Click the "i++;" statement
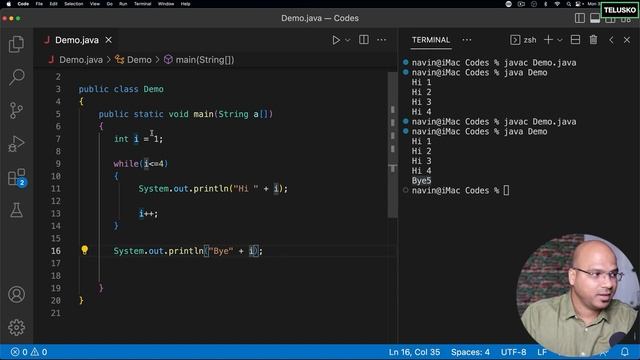The width and height of the screenshot is (640, 360). point(148,213)
